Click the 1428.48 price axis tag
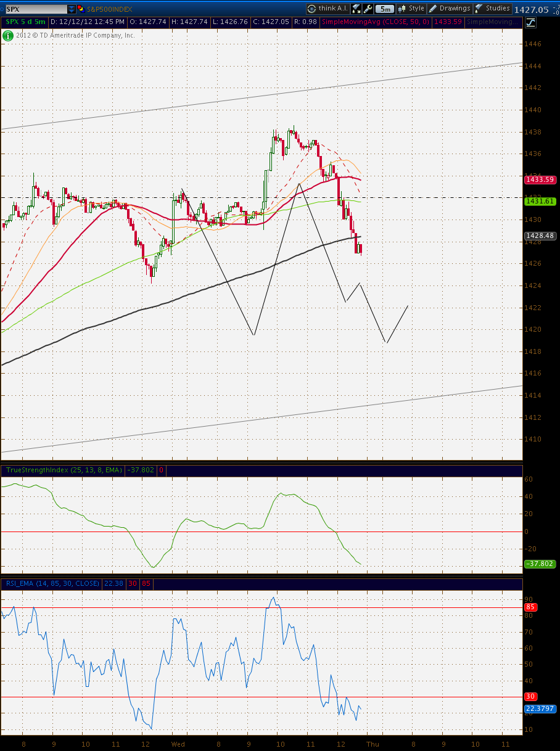This screenshot has width=560, height=751. tap(539, 236)
